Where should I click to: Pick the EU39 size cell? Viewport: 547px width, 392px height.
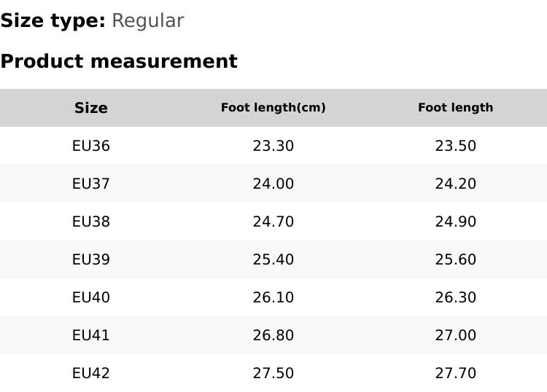pos(91,259)
